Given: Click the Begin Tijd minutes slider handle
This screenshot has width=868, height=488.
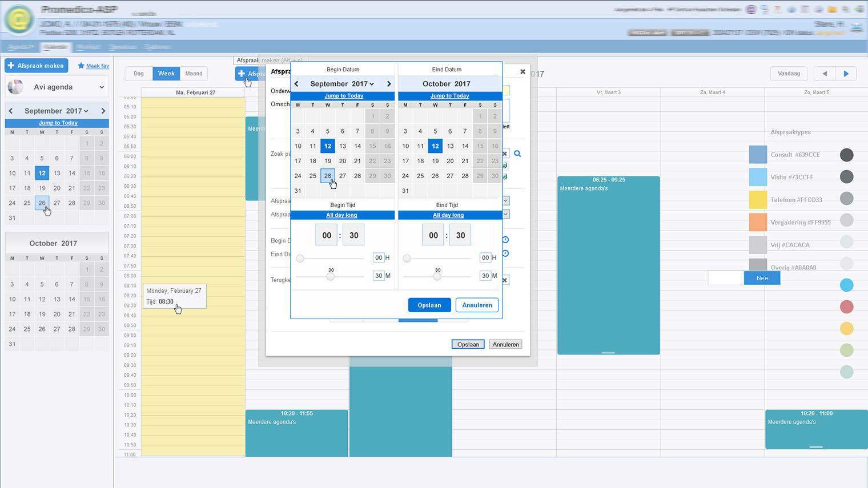Looking at the screenshot, I should coord(331,276).
